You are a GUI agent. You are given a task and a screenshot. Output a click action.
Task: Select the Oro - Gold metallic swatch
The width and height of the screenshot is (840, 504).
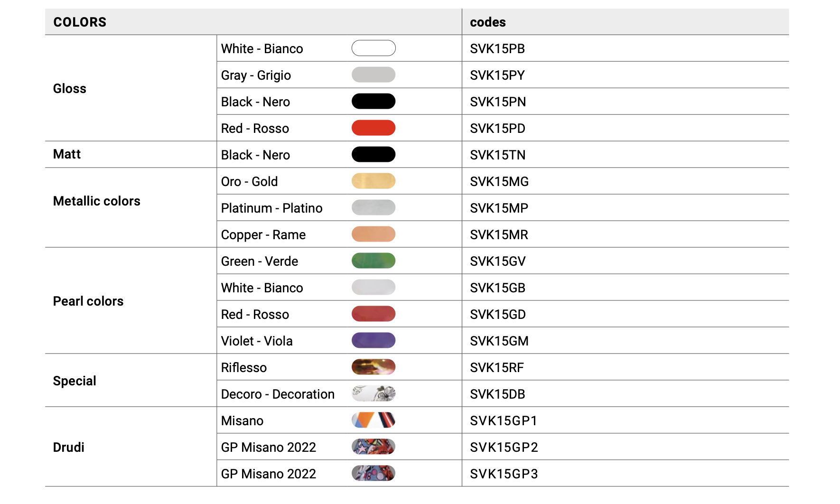pyautogui.click(x=373, y=181)
